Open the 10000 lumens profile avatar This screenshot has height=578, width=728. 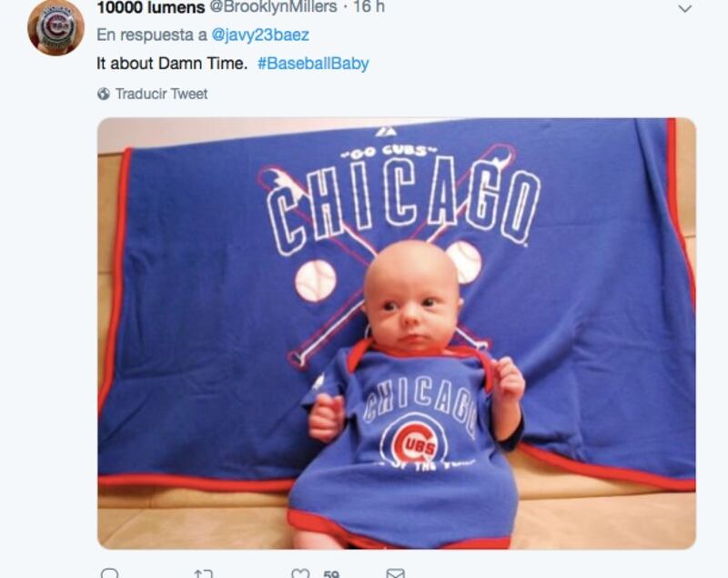point(56,26)
